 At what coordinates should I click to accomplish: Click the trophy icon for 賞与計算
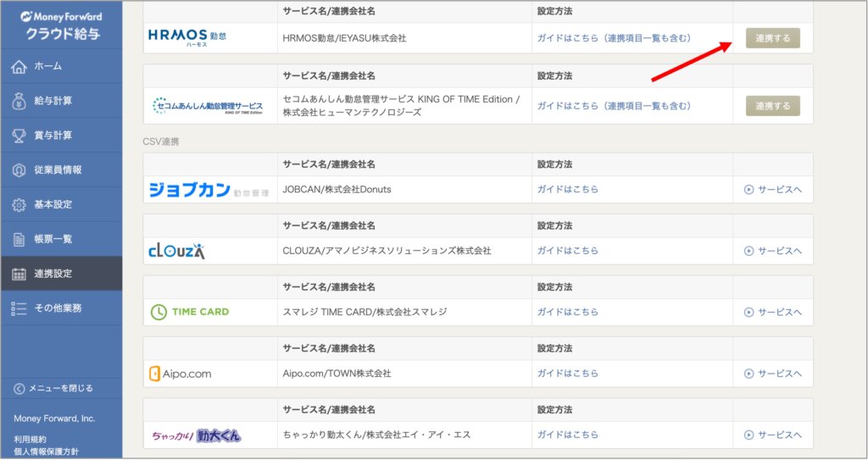pos(19,136)
